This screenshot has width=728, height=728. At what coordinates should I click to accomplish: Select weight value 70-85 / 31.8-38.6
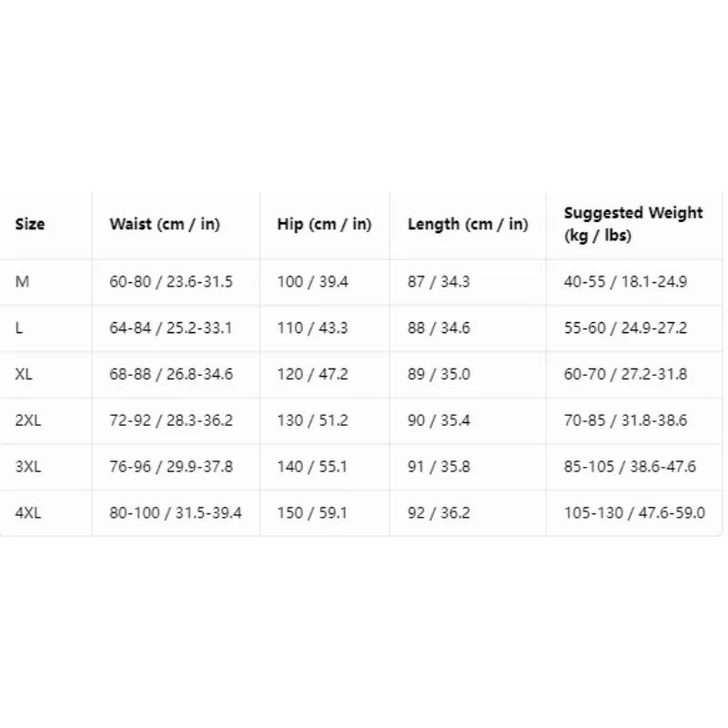(625, 420)
